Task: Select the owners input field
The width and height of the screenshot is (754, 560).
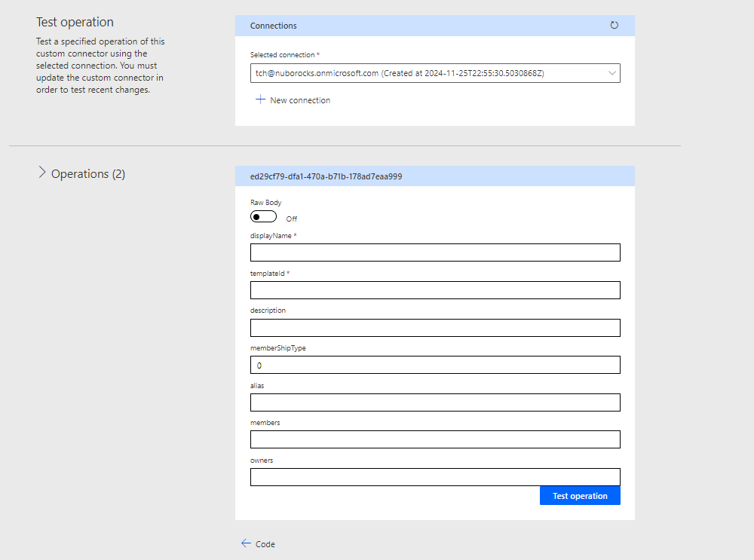Action: click(x=435, y=476)
